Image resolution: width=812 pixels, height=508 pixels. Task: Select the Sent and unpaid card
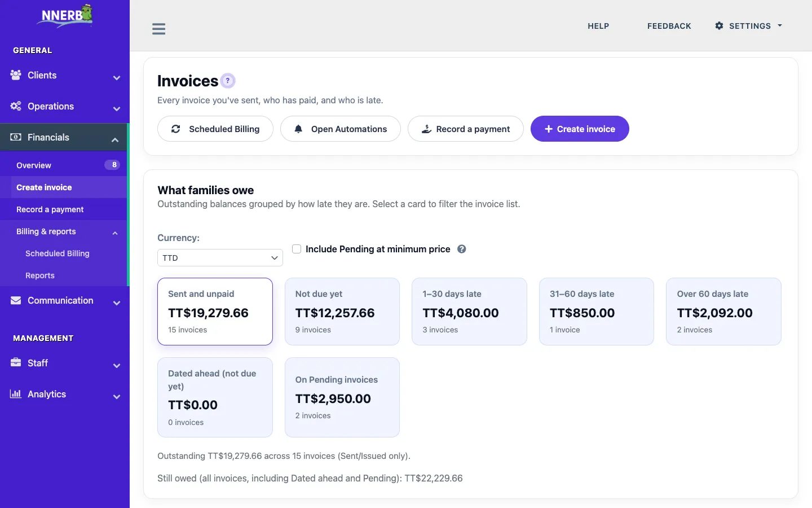215,312
